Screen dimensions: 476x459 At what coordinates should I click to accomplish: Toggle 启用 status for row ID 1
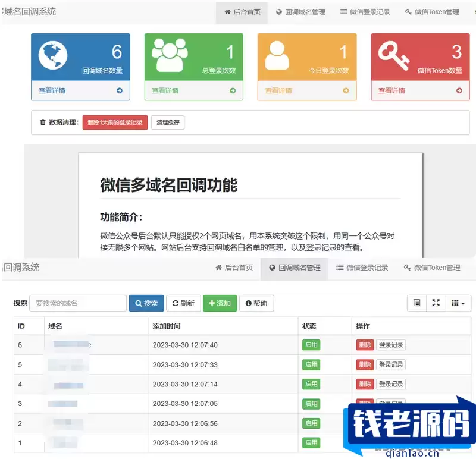[311, 443]
